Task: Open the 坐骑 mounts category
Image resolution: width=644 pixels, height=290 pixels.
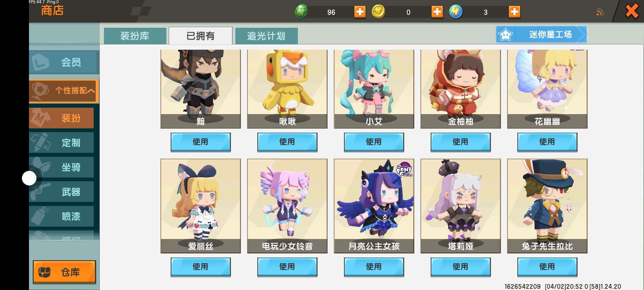Action: pyautogui.click(x=62, y=167)
